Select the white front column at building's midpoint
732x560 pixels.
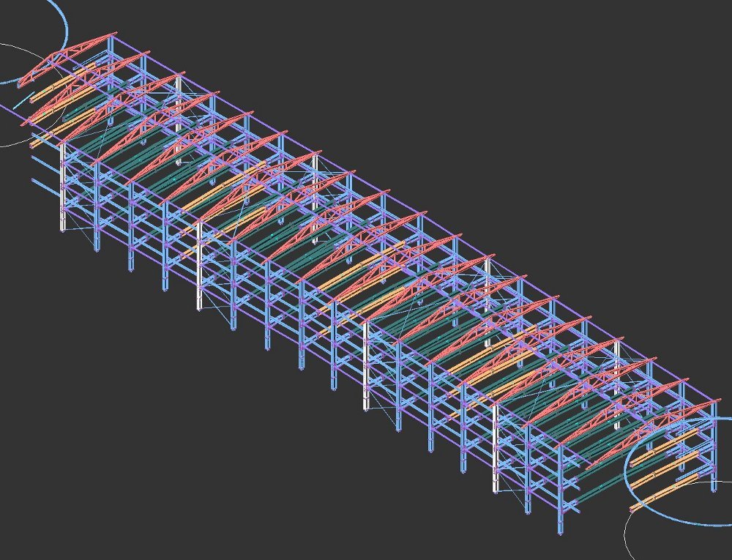pyautogui.click(x=365, y=366)
